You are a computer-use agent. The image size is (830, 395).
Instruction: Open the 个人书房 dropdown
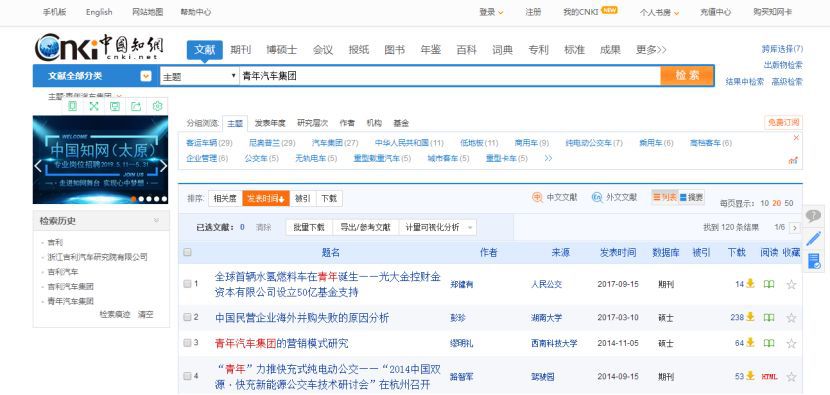click(659, 12)
